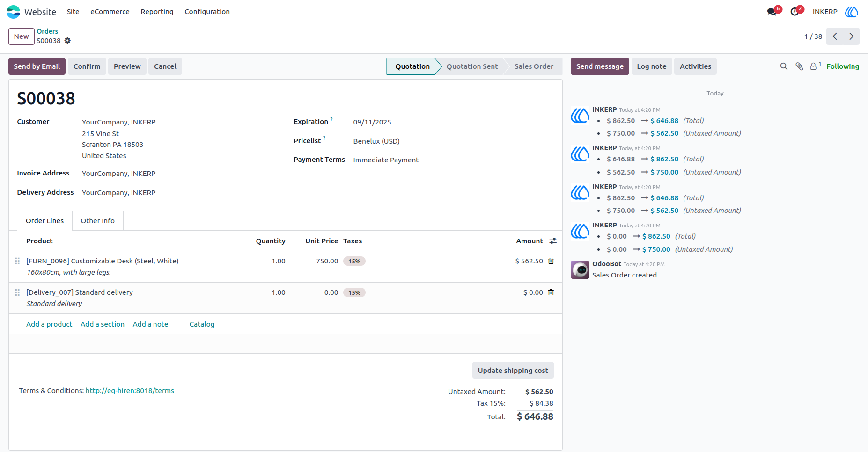Open the gear actions menu next to S00038
Image resolution: width=868 pixels, height=452 pixels.
pos(67,41)
